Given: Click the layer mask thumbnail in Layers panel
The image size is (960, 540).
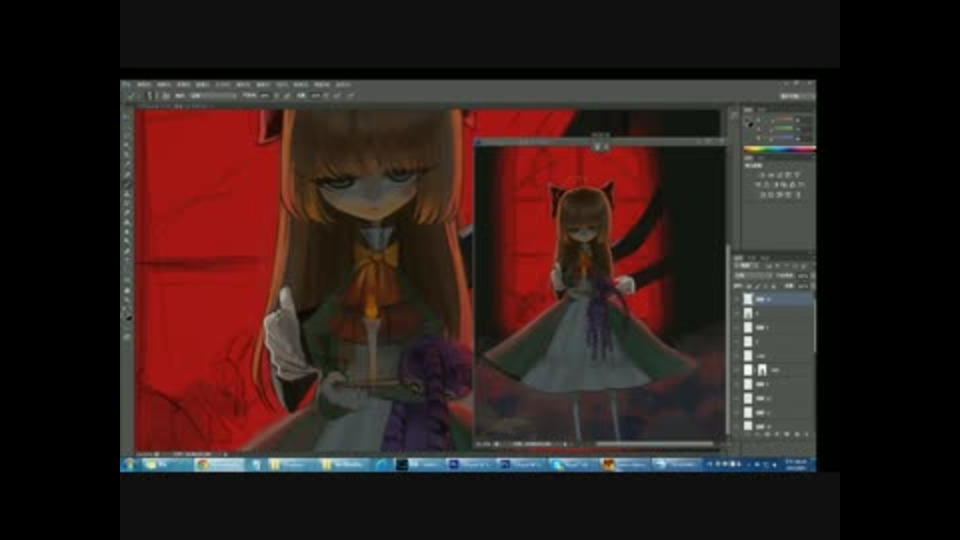Looking at the screenshot, I should tap(762, 370).
